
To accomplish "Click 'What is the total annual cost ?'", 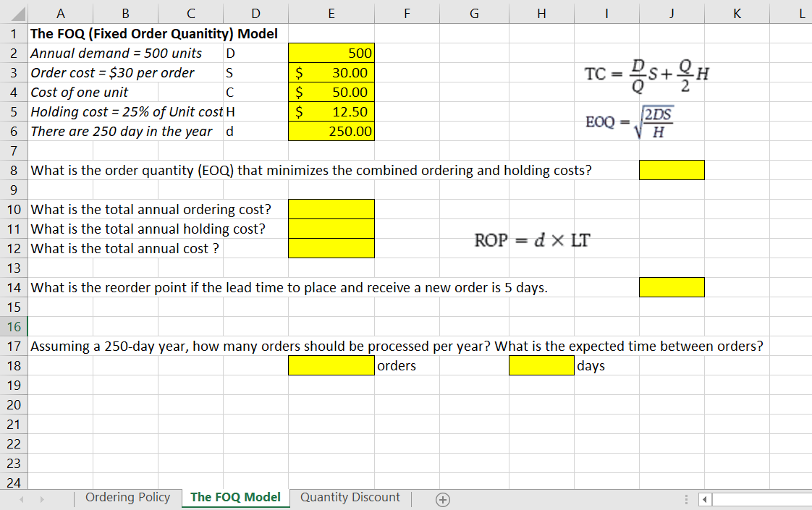I will click(x=124, y=249).
